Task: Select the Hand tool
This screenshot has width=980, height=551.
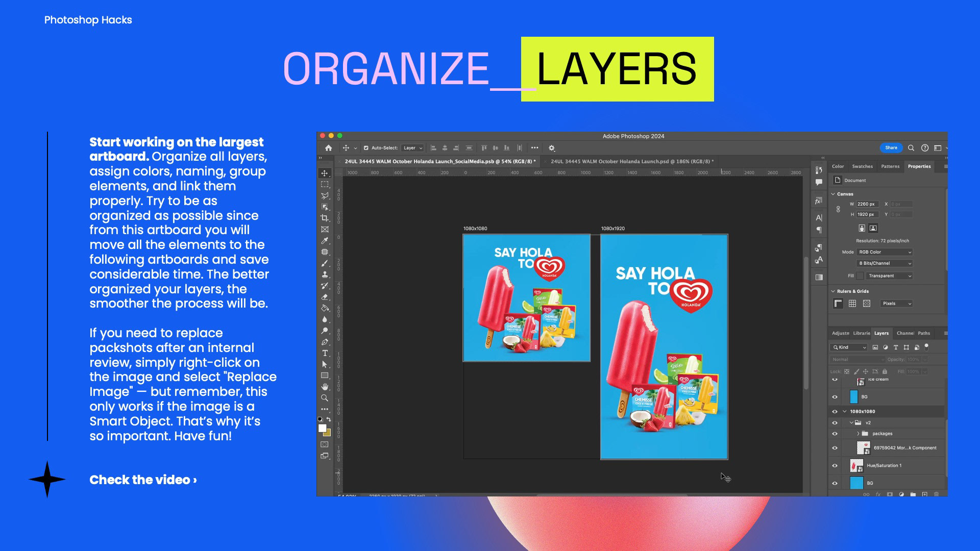Action: tap(325, 387)
